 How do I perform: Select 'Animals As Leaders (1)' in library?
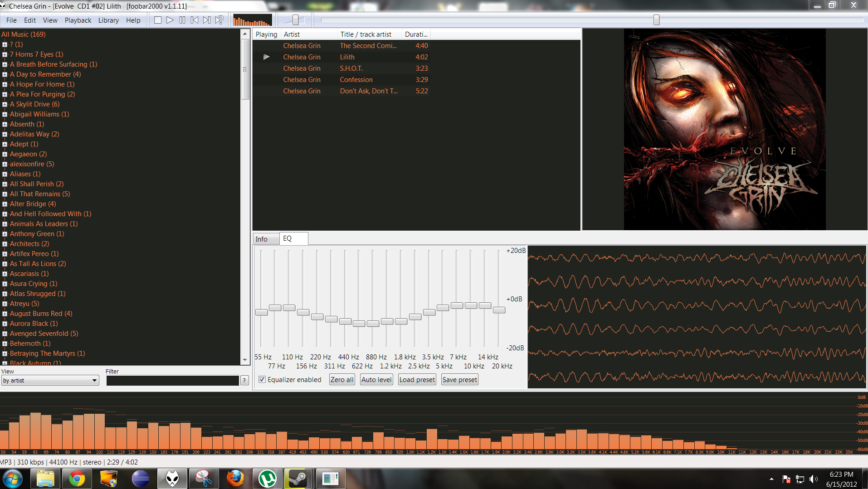[x=44, y=224]
